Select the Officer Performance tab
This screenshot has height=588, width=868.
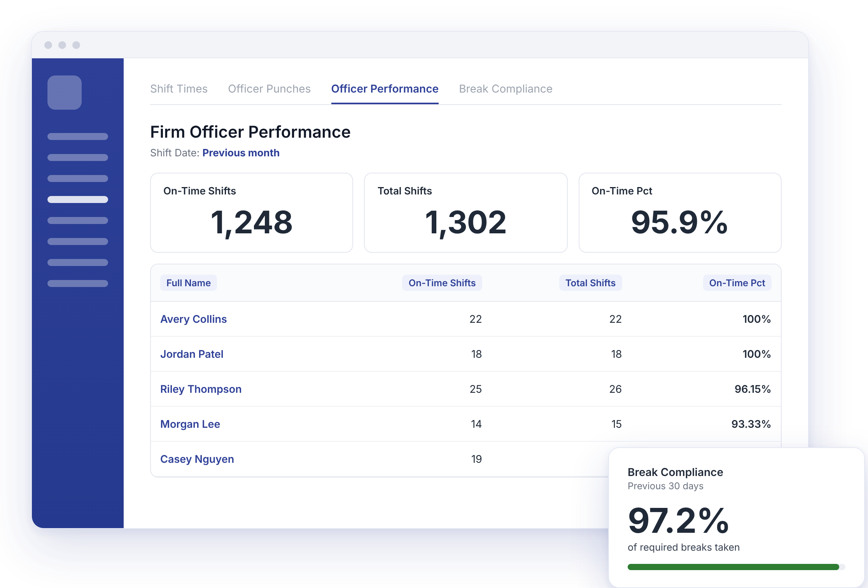pyautogui.click(x=385, y=89)
